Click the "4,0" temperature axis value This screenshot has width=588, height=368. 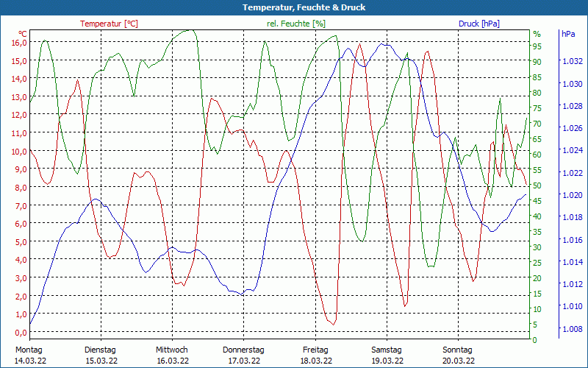click(21, 260)
